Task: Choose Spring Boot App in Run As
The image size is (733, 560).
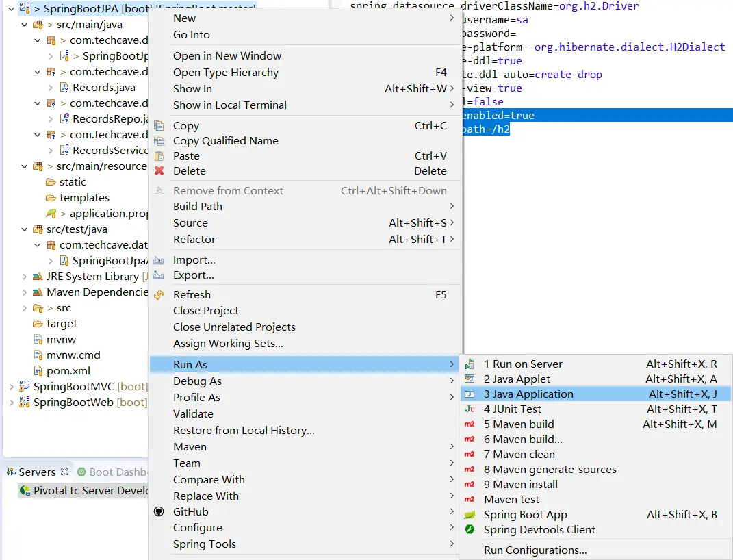Action: 595,514
